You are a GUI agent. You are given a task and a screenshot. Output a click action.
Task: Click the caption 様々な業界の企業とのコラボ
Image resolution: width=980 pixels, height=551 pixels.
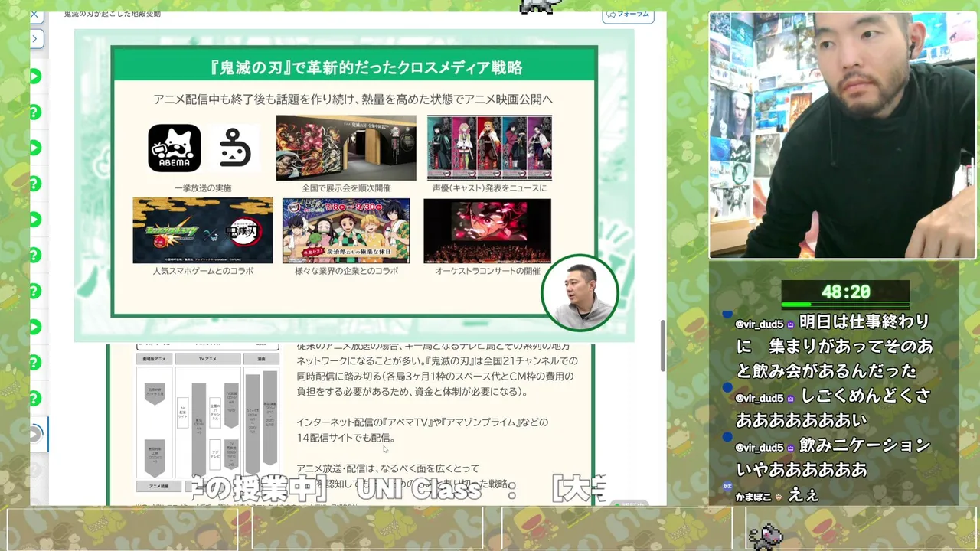pyautogui.click(x=346, y=271)
